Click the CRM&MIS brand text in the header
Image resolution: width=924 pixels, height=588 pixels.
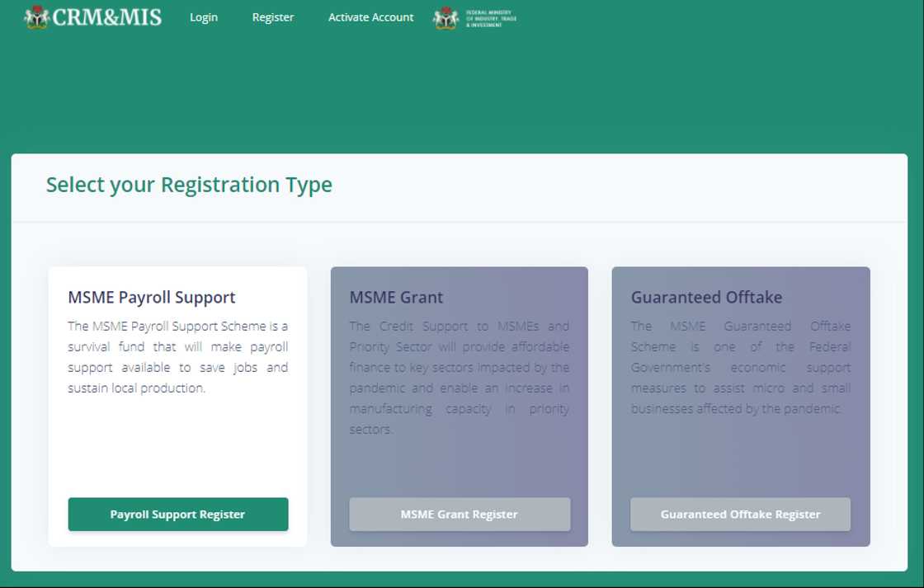click(x=109, y=16)
